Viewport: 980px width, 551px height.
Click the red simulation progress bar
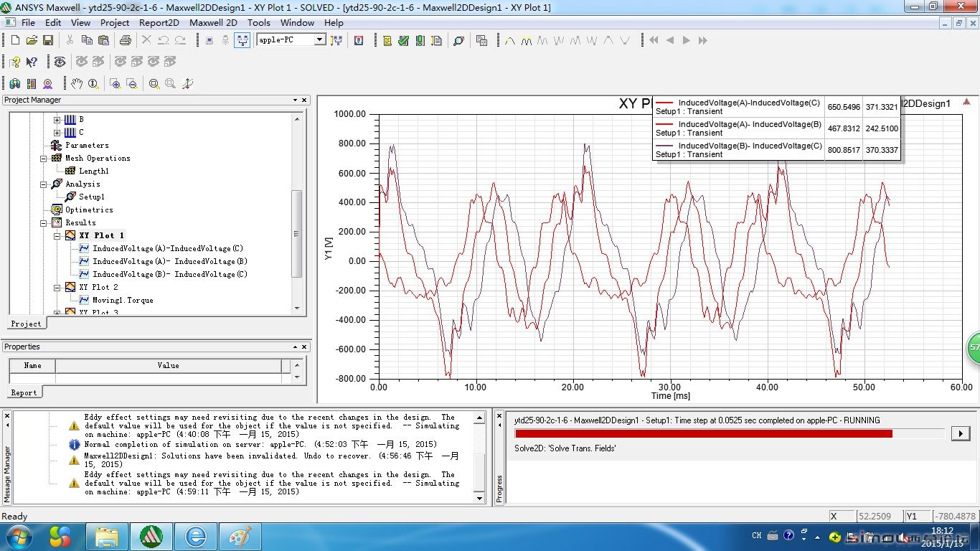click(x=703, y=433)
